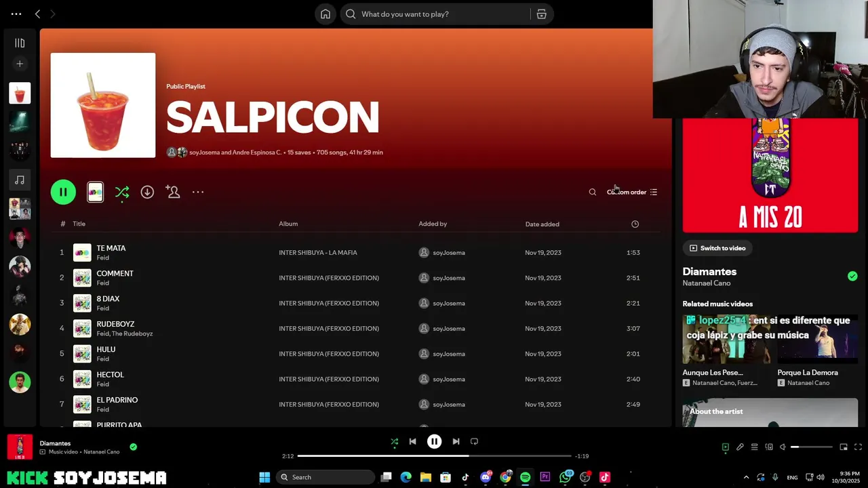
Task: Open File Explorer from the taskbar
Action: [x=425, y=477]
